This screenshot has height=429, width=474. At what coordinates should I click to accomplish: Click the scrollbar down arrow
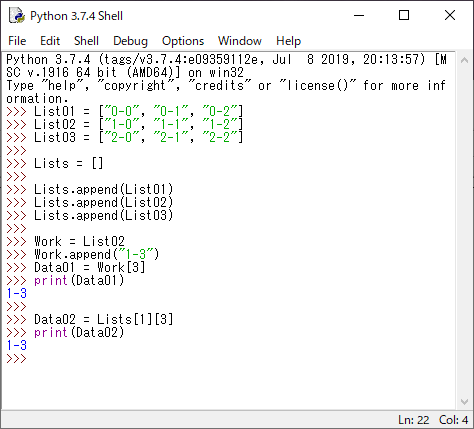click(464, 402)
